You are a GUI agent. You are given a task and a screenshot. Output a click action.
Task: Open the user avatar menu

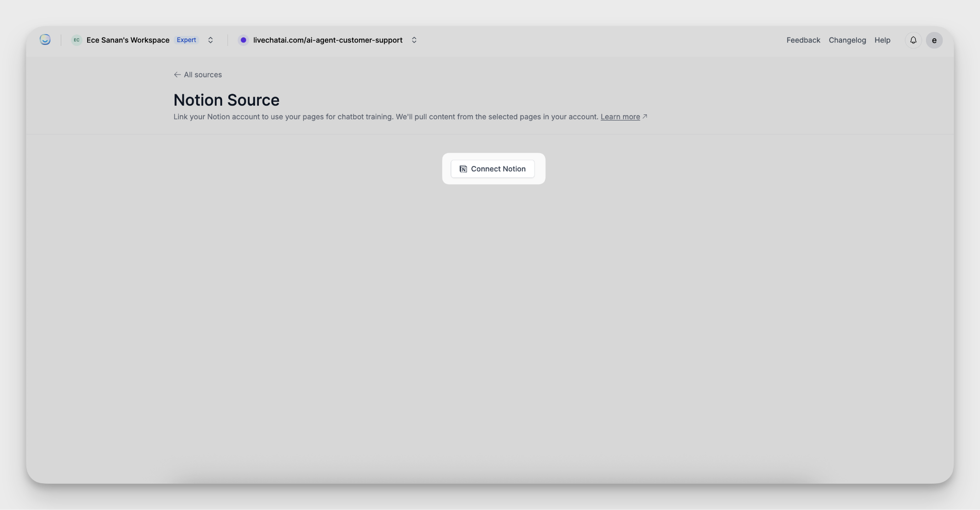(x=934, y=40)
